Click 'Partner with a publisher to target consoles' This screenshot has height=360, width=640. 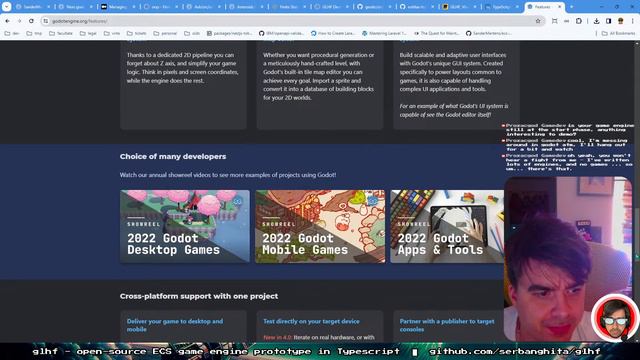point(447,325)
